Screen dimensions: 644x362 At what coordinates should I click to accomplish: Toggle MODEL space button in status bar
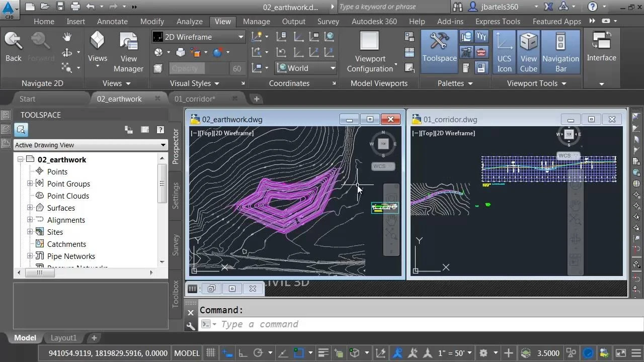coord(187,353)
